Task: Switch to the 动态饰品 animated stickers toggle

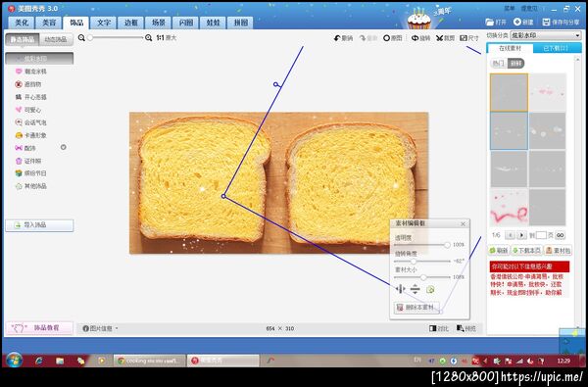Action: pos(56,39)
